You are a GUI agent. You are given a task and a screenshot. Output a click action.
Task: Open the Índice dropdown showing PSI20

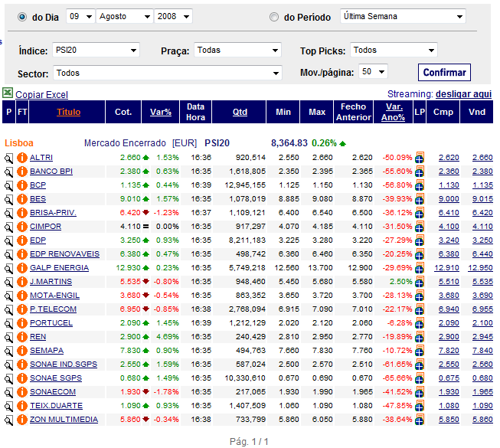(x=96, y=51)
